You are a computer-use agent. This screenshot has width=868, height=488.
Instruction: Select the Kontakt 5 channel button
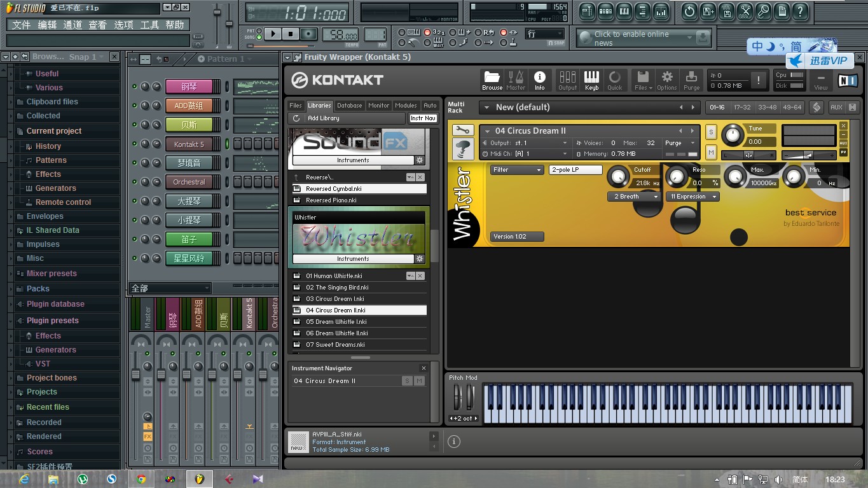189,144
